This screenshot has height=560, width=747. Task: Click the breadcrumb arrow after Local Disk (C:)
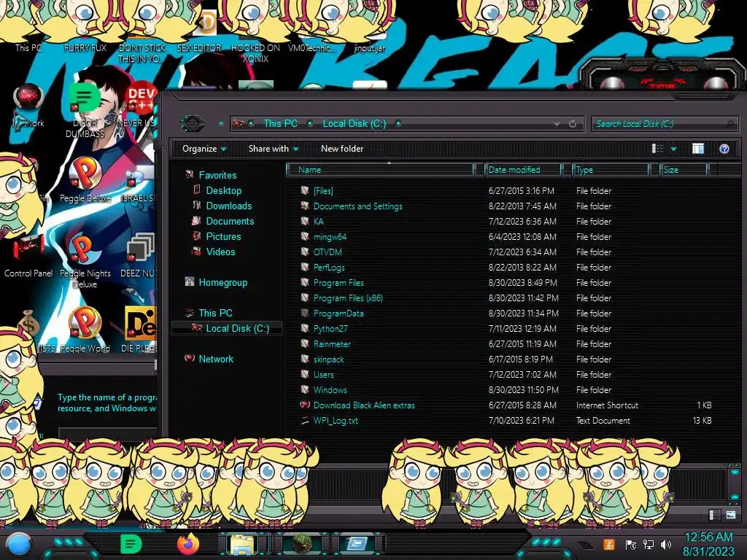coord(398,123)
